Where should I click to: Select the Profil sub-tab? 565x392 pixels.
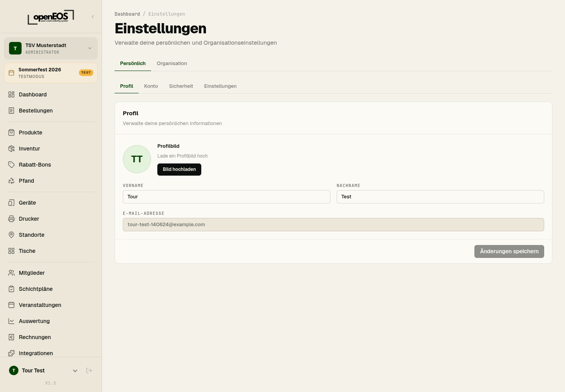(x=126, y=86)
